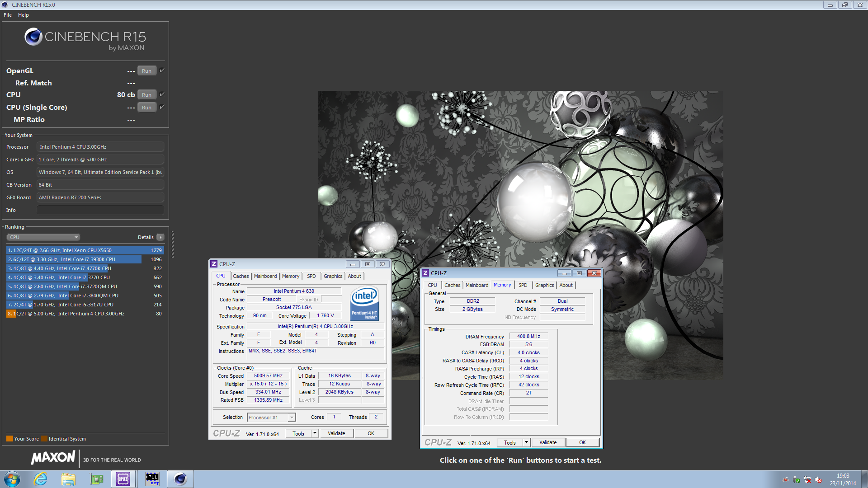Select SPD tab in right CPU-Z window
868x488 pixels.
click(x=523, y=285)
